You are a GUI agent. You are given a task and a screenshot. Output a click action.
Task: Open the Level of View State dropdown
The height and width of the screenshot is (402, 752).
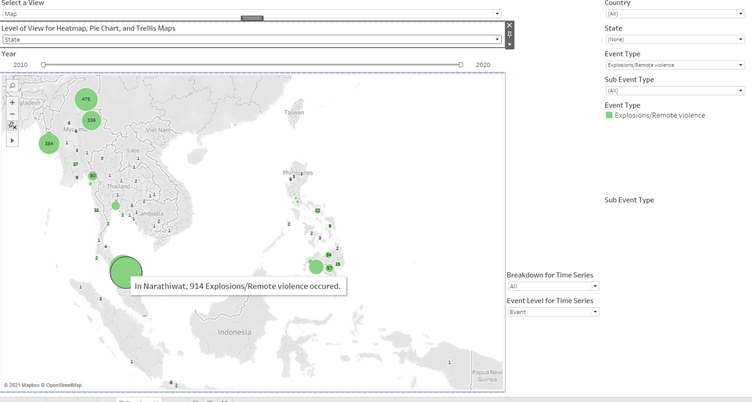click(x=250, y=40)
